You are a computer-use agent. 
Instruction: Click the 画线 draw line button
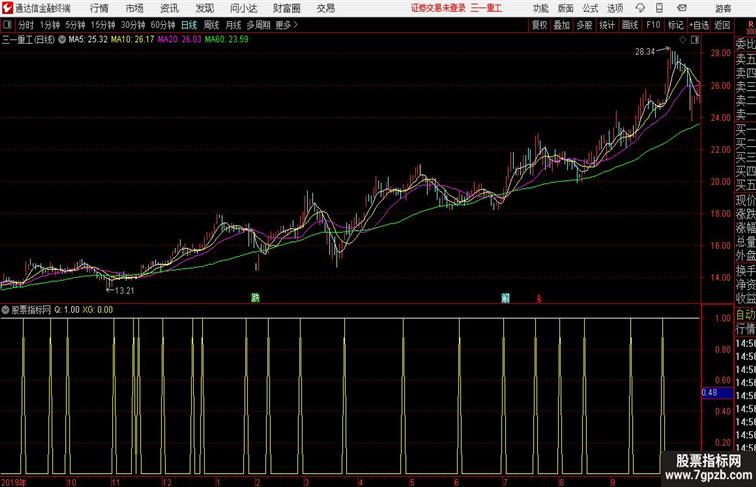coord(630,25)
